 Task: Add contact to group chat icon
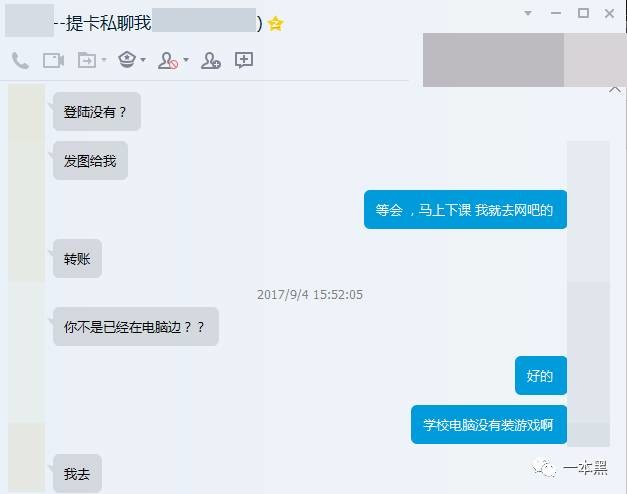(x=211, y=60)
